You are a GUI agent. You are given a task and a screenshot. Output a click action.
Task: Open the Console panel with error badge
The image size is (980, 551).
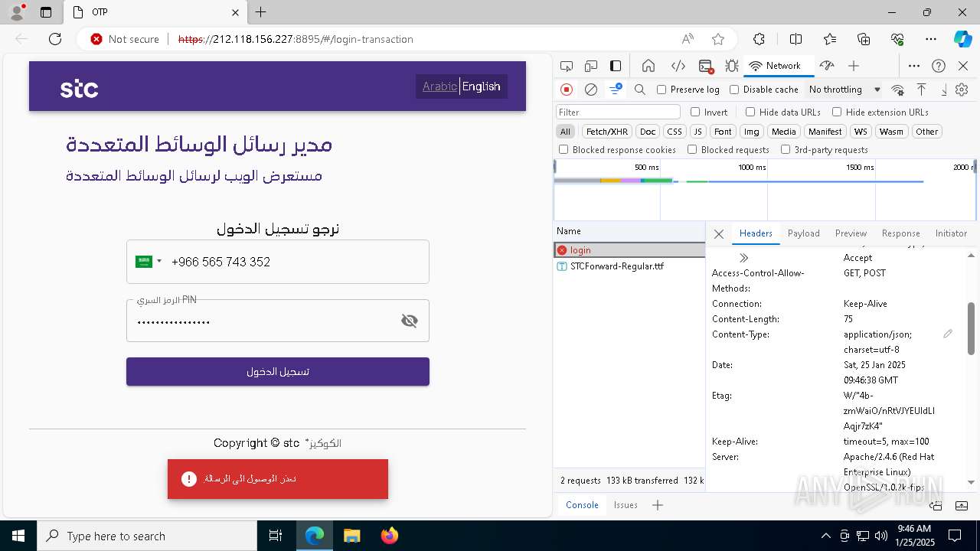pos(706,66)
